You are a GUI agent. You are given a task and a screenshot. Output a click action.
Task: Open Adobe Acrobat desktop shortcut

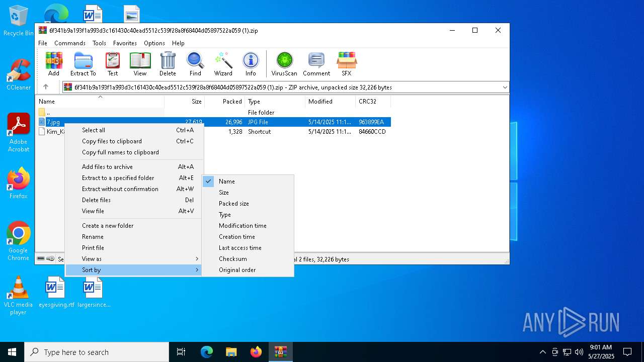pyautogui.click(x=19, y=132)
